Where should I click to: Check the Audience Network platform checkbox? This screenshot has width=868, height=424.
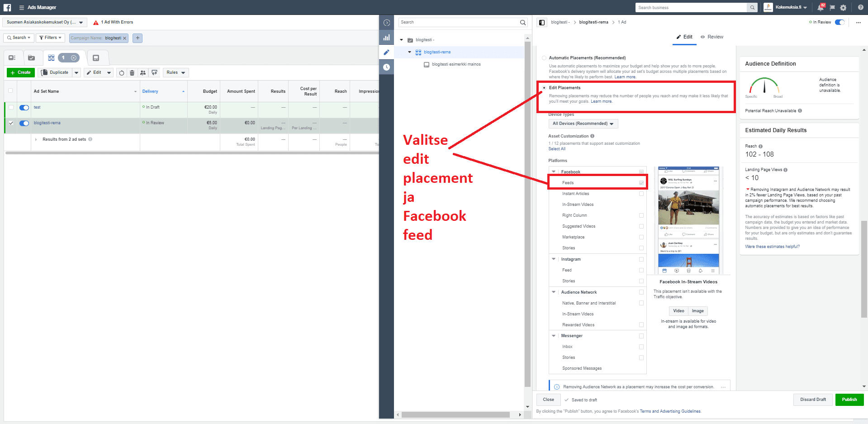click(x=641, y=292)
